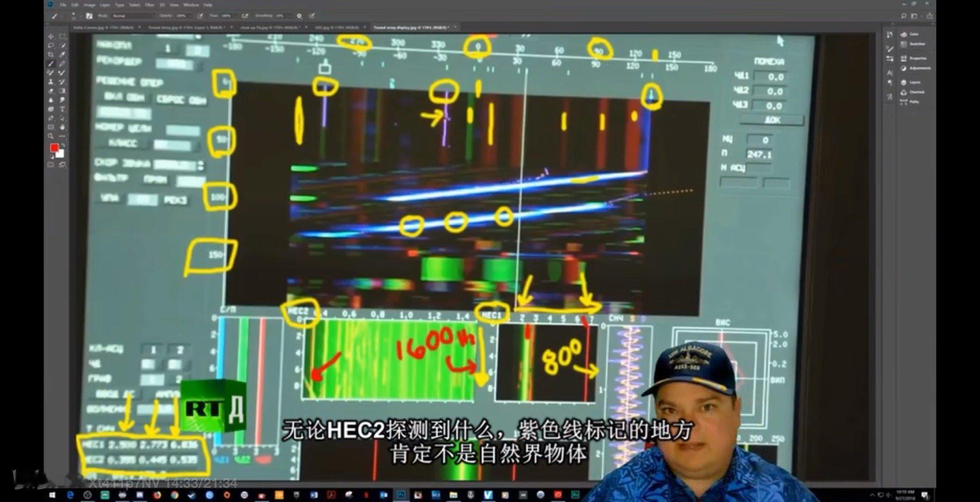Open the Opacity value dropdown
980x502 pixels.
[191, 16]
